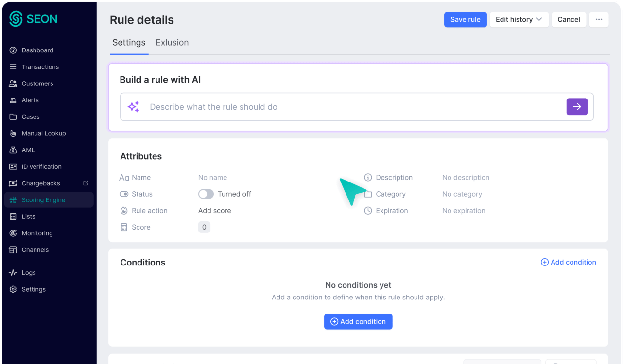Click the blue Add condition button
Image resolution: width=623 pixels, height=364 pixels.
point(358,322)
